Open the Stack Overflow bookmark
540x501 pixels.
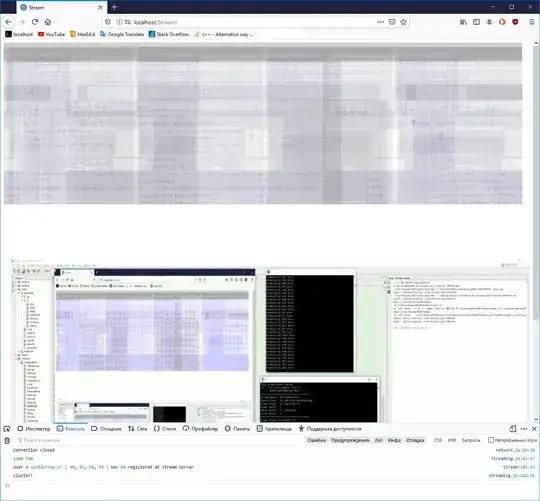coord(169,34)
